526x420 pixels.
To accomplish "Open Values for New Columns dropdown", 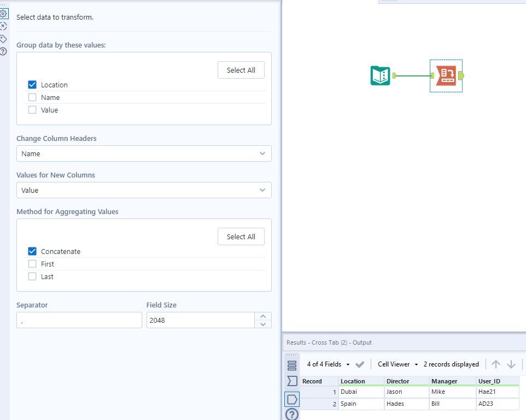I will point(144,190).
